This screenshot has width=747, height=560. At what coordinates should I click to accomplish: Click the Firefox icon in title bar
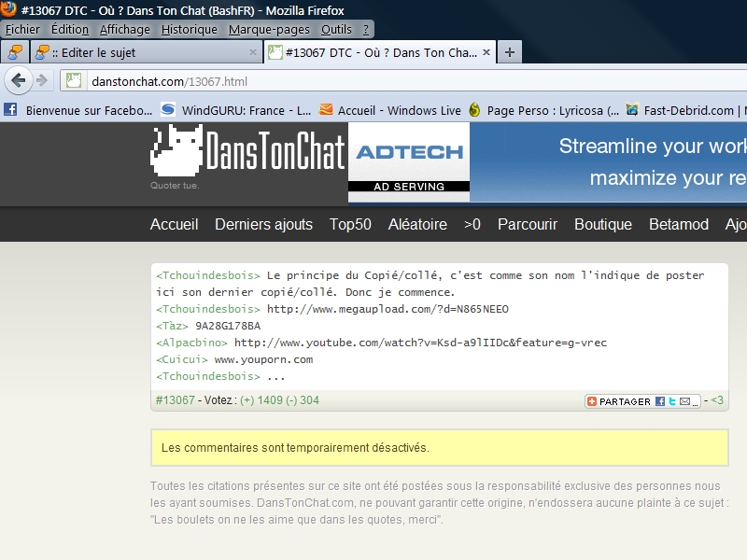(8, 9)
